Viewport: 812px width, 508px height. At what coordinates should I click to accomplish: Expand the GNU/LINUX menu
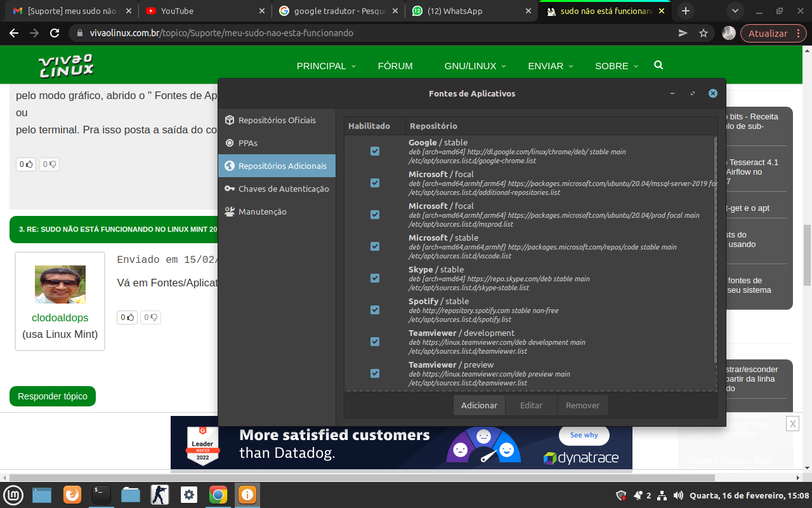point(475,66)
